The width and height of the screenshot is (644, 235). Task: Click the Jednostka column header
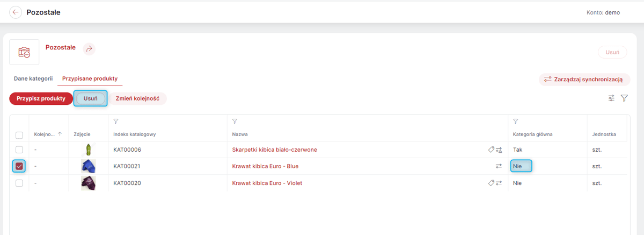tap(604, 134)
